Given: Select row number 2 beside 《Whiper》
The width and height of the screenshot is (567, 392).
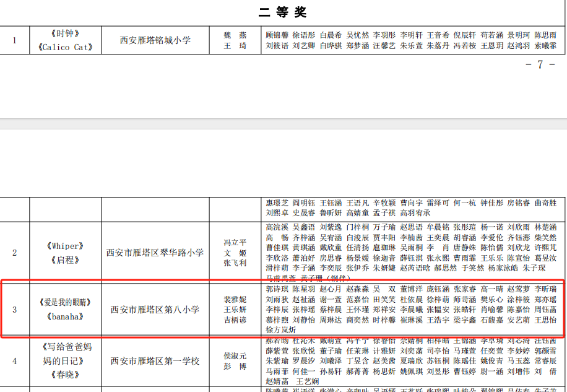Looking at the screenshot, I should click(14, 253).
